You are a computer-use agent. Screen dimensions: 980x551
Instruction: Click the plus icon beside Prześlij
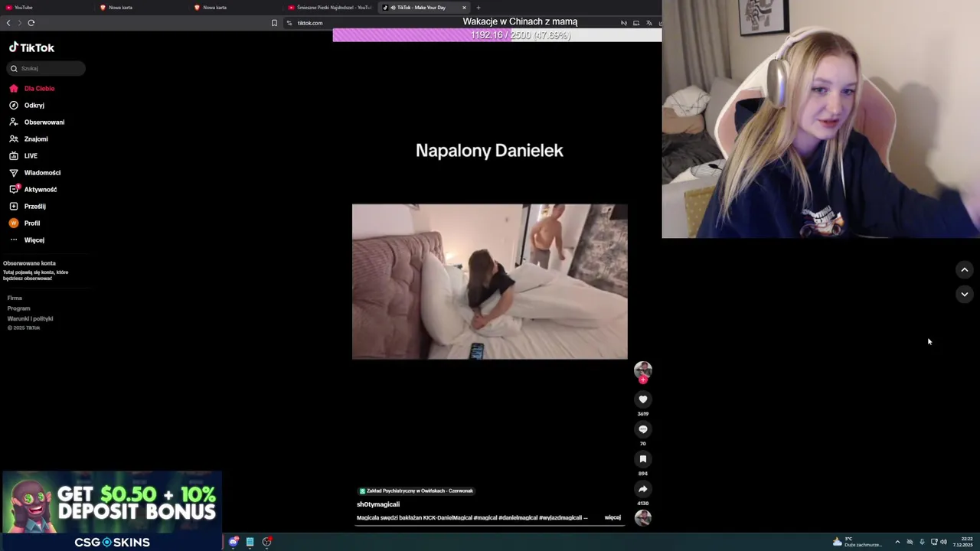pyautogui.click(x=14, y=207)
